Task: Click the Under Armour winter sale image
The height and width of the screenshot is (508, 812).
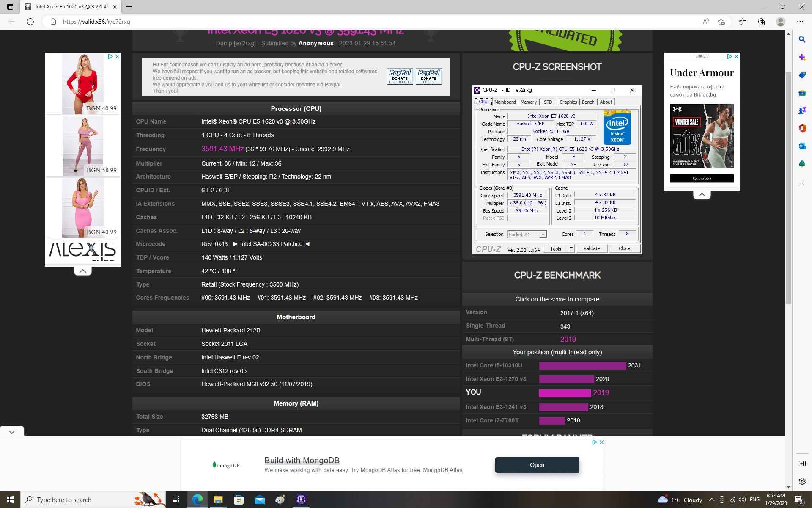Action: pyautogui.click(x=702, y=136)
